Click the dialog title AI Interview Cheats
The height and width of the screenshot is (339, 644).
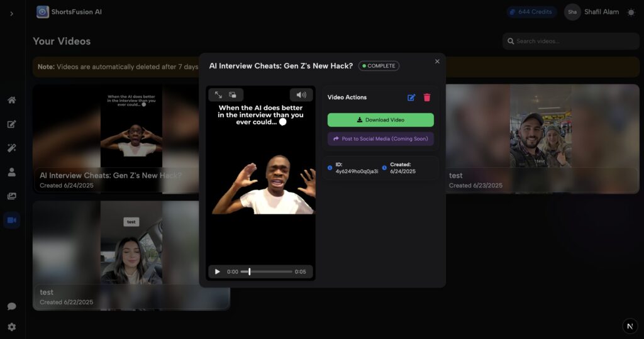click(281, 66)
